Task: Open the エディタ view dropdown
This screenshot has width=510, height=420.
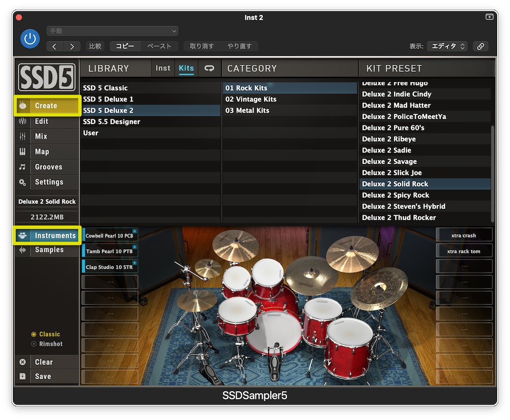Action: pos(447,46)
